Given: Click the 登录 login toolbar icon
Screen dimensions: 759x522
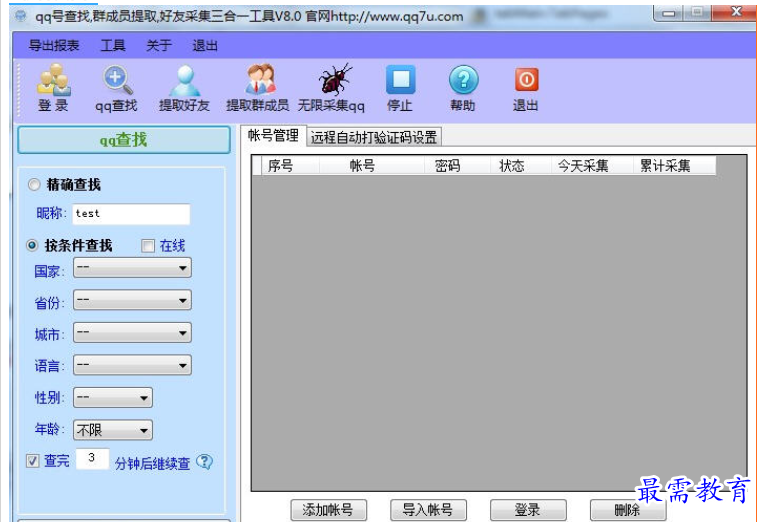Looking at the screenshot, I should tap(54, 80).
